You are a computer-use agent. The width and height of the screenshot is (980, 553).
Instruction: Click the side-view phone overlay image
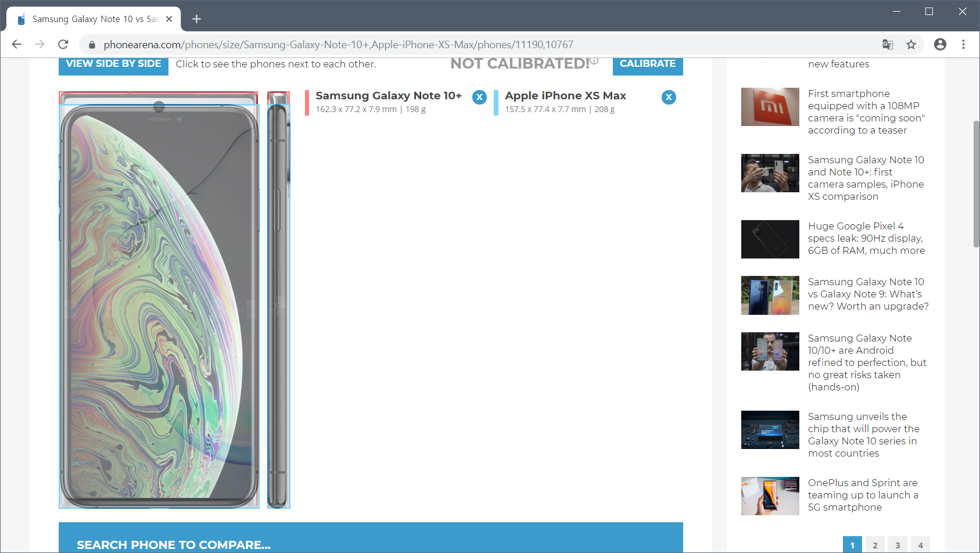(278, 300)
